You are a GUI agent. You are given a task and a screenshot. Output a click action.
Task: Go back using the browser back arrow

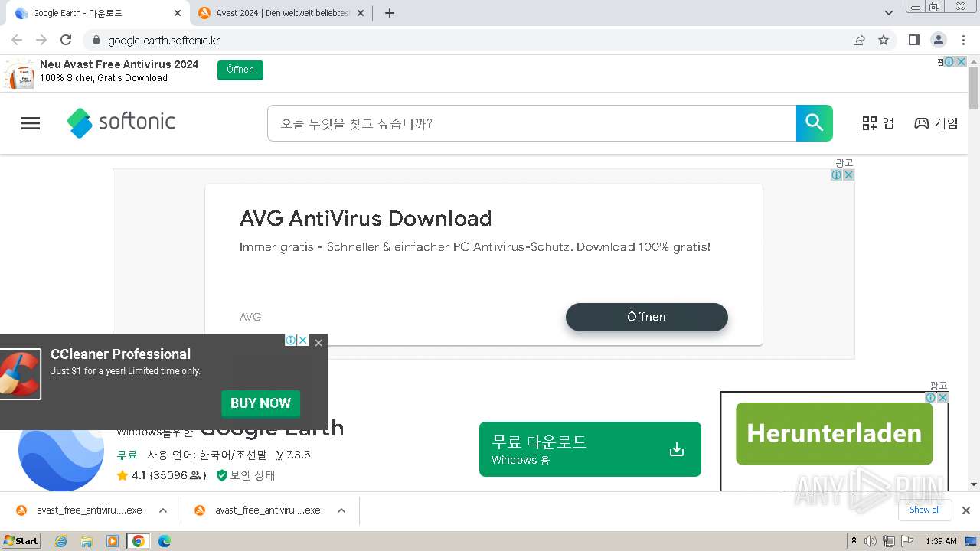[17, 40]
